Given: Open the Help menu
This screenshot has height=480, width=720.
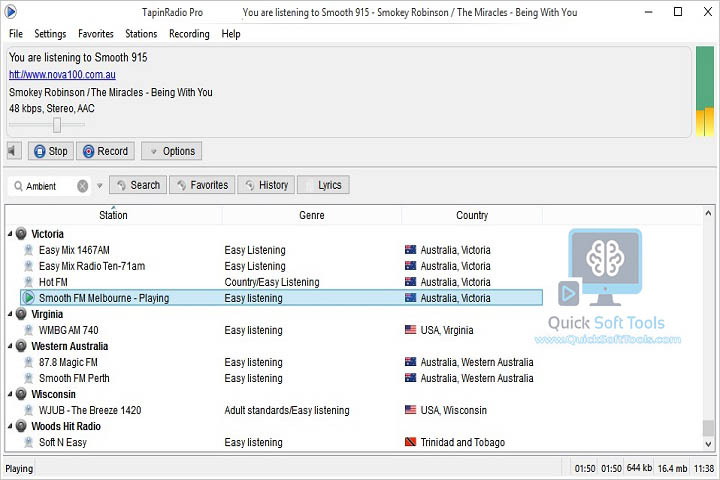Looking at the screenshot, I should (231, 34).
